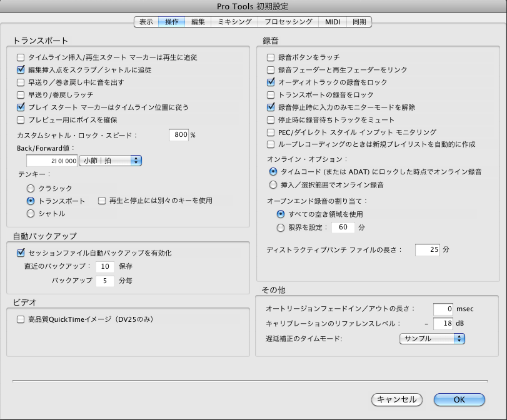The image size is (507, 420).
Task: Enable 早送り/巻き戻し中に音を出す checkbox
Action: click(21, 82)
